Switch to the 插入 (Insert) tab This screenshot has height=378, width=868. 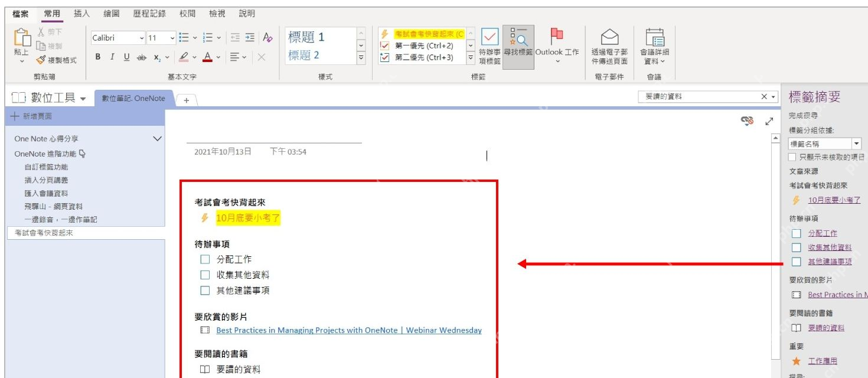pos(82,14)
